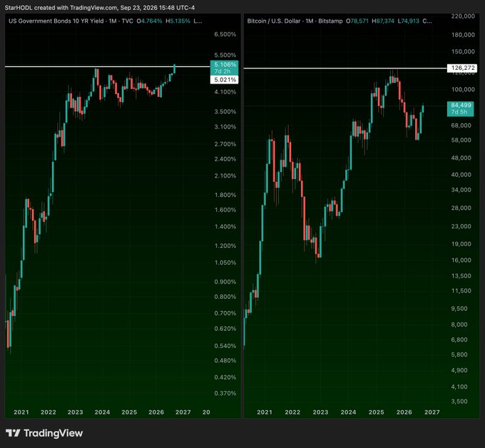Click the 0.700% level on yield axis
The height and width of the screenshot is (448, 485).
pyautogui.click(x=225, y=313)
